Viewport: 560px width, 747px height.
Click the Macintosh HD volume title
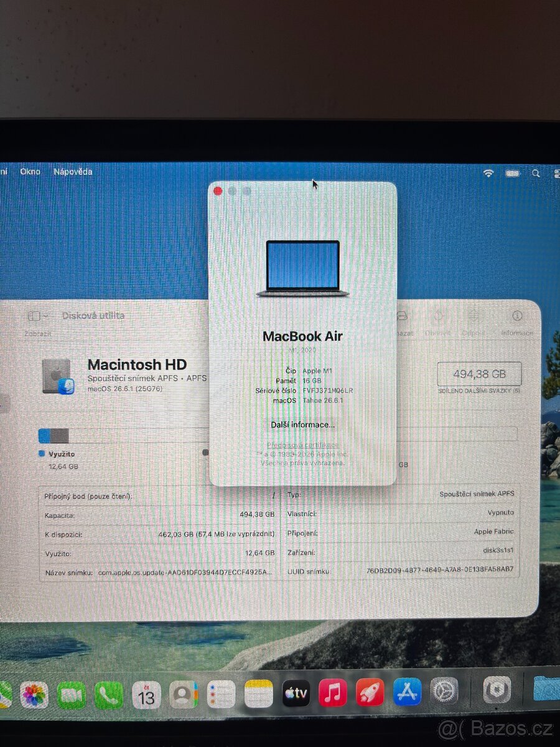tap(137, 365)
